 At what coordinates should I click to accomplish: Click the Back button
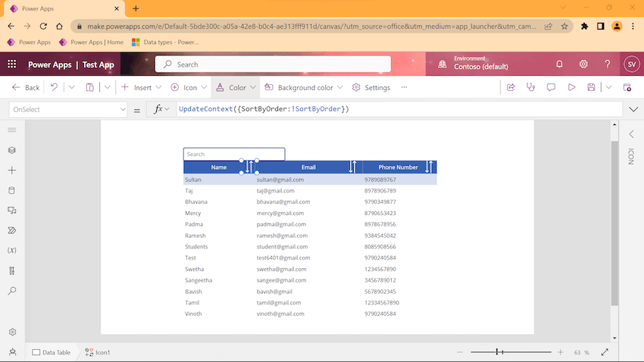click(x=26, y=87)
